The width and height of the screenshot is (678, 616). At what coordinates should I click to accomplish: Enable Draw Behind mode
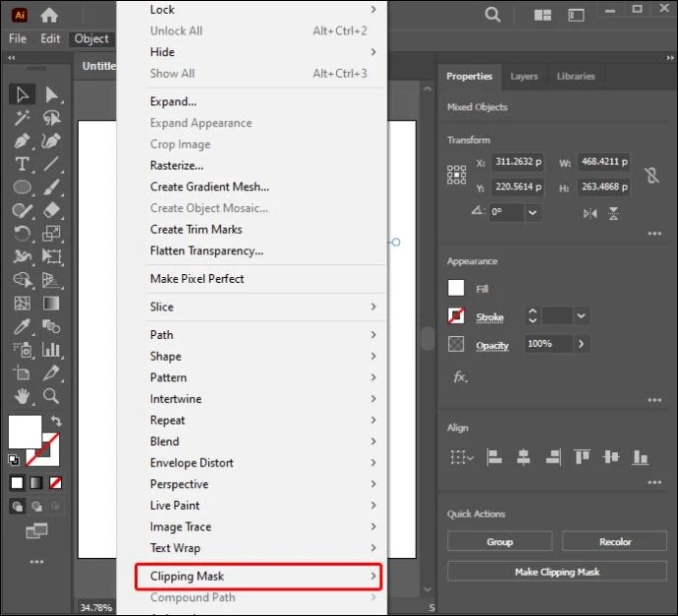pos(36,506)
